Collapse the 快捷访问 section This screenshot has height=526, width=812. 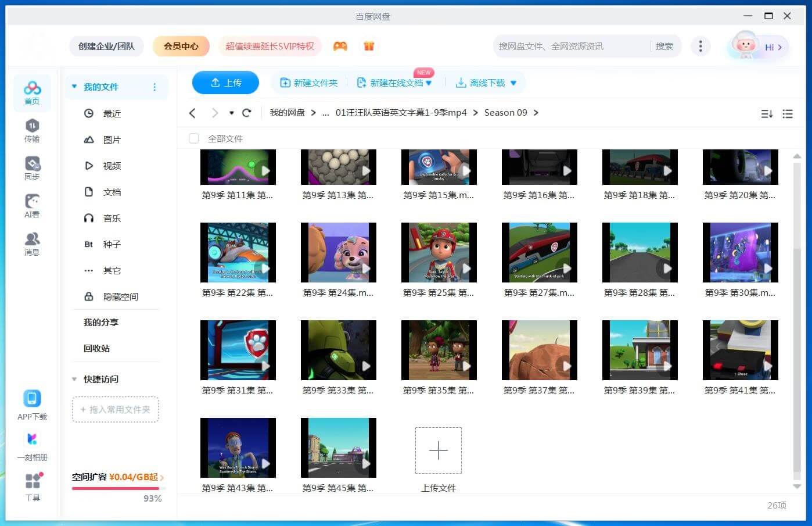pos(74,379)
